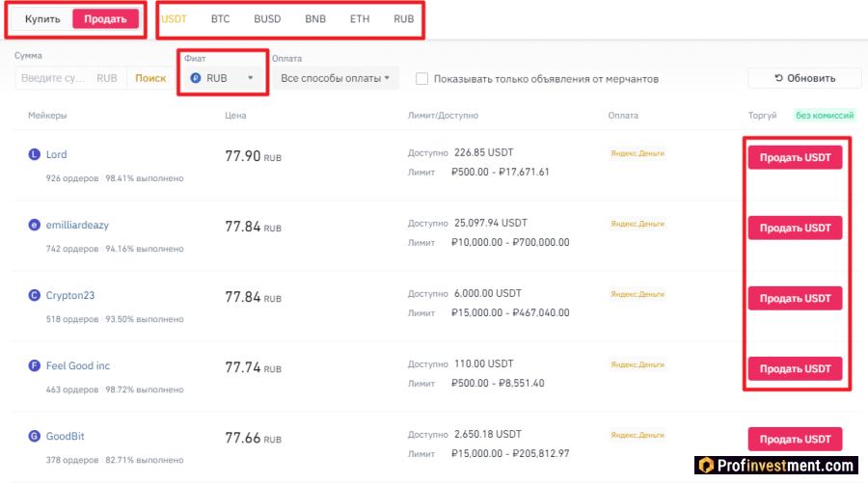Open the Фиат RUB dropdown
The width and height of the screenshot is (868, 484).
pyautogui.click(x=223, y=78)
